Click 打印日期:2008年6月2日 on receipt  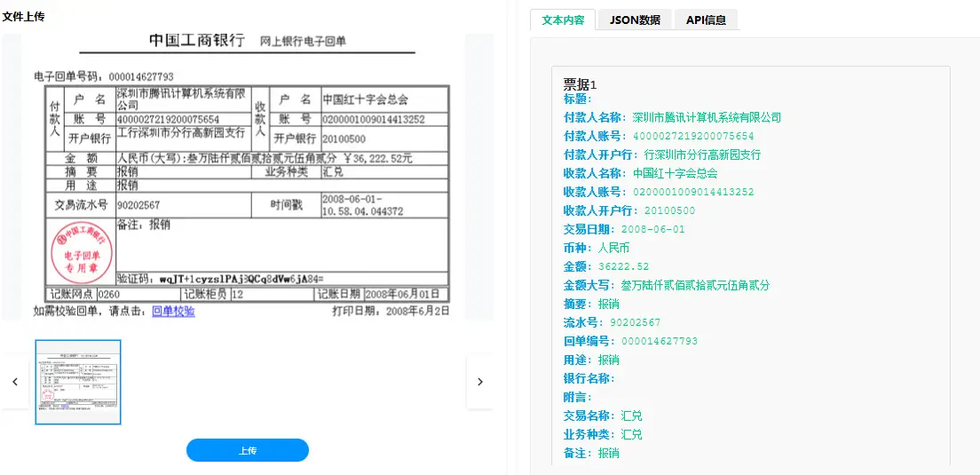point(390,312)
